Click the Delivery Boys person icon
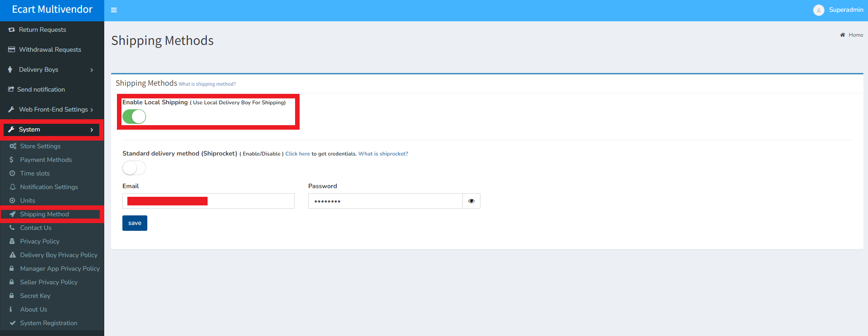Viewport: 868px width, 336px height. [x=10, y=69]
